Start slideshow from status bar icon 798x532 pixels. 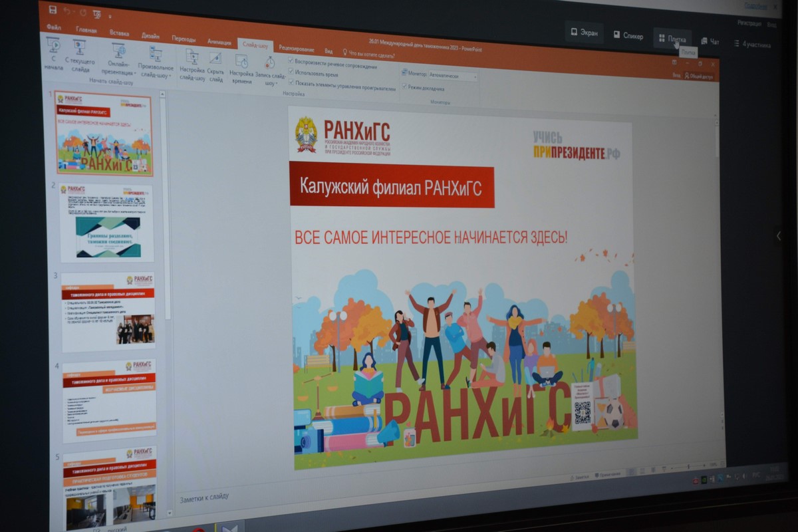click(664, 467)
